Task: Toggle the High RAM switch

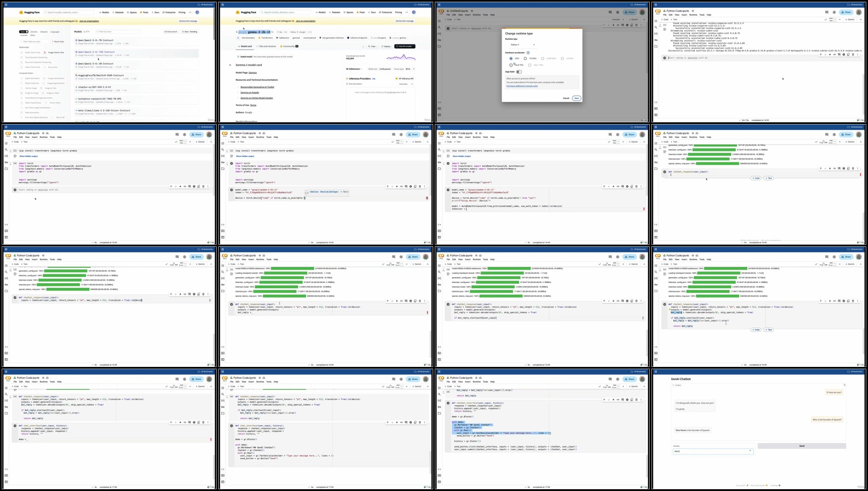Action: pos(519,72)
